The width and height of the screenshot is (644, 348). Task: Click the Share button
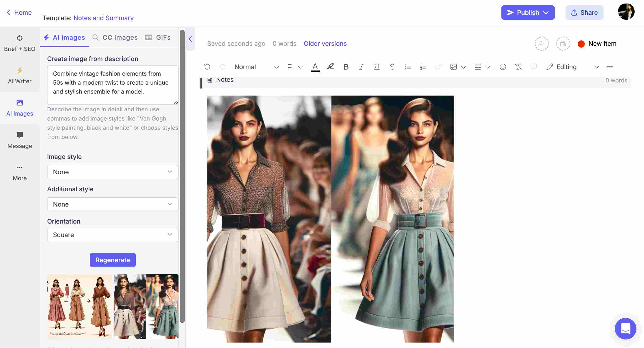point(584,13)
